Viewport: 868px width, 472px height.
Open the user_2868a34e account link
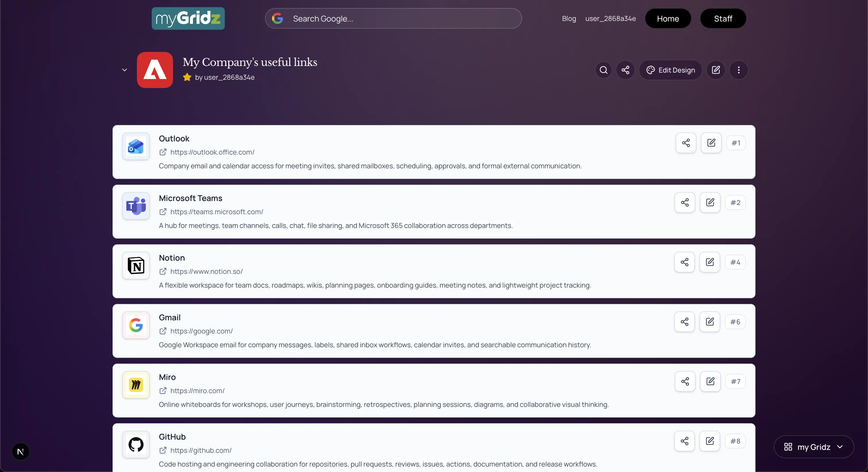tap(610, 19)
